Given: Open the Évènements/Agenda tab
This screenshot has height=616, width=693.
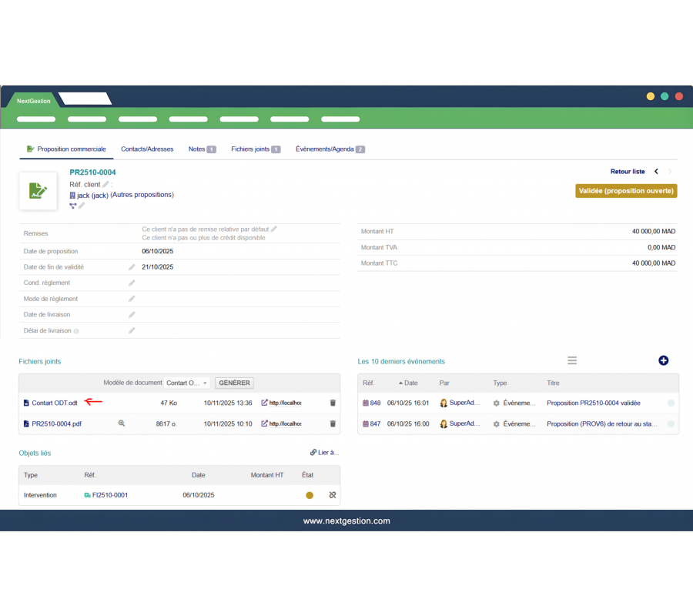Looking at the screenshot, I should [325, 149].
